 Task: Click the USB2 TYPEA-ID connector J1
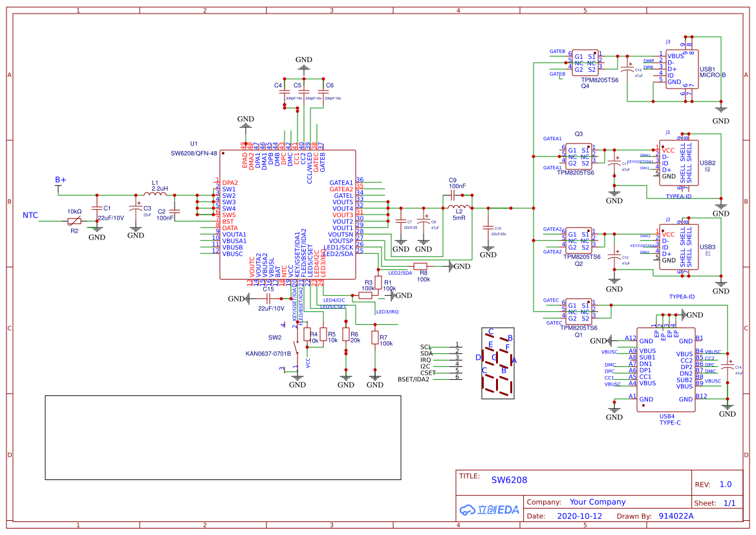pyautogui.click(x=679, y=162)
